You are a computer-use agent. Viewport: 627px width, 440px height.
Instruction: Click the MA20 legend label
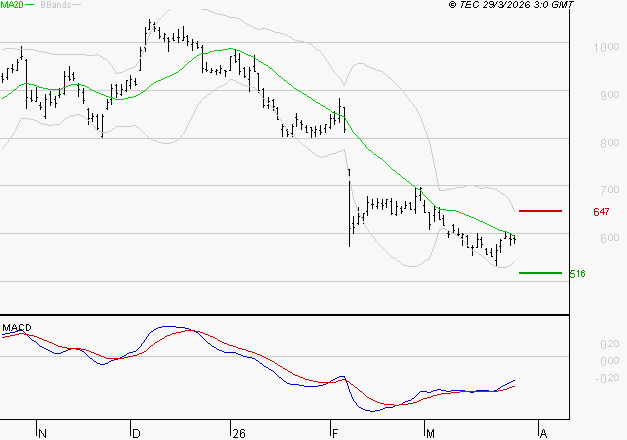(x=12, y=4)
